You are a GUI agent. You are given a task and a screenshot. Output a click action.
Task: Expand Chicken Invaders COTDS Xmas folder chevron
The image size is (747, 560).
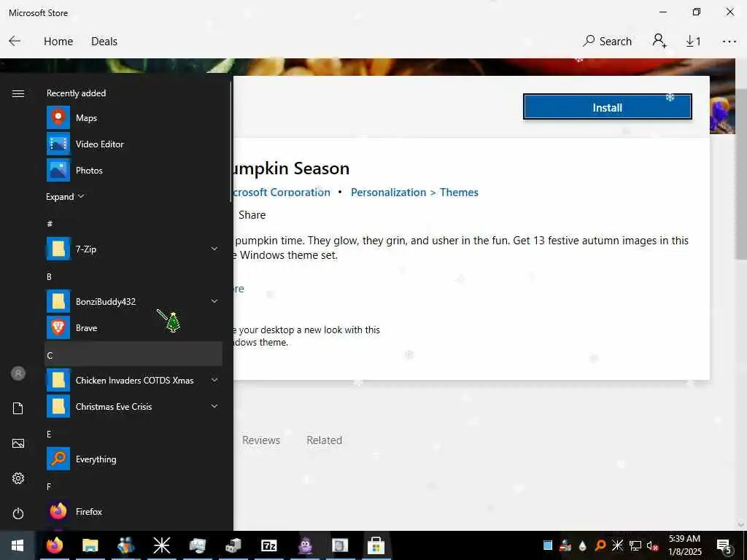click(214, 380)
